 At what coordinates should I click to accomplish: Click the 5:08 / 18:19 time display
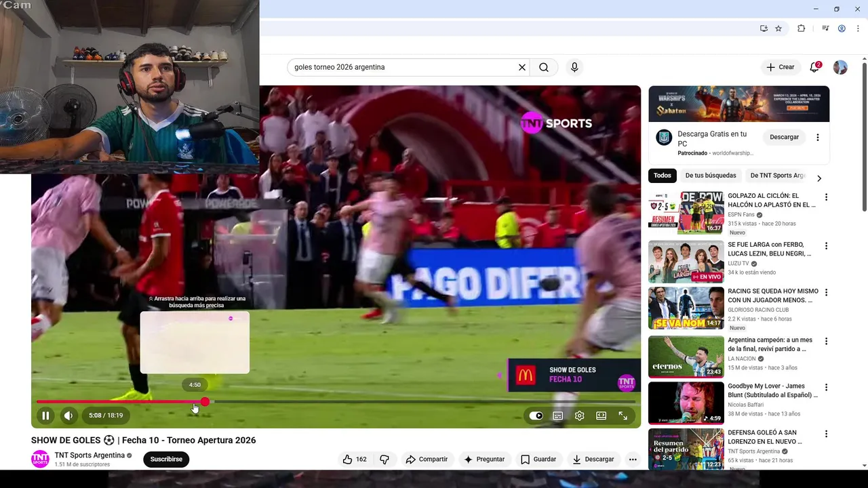point(106,415)
